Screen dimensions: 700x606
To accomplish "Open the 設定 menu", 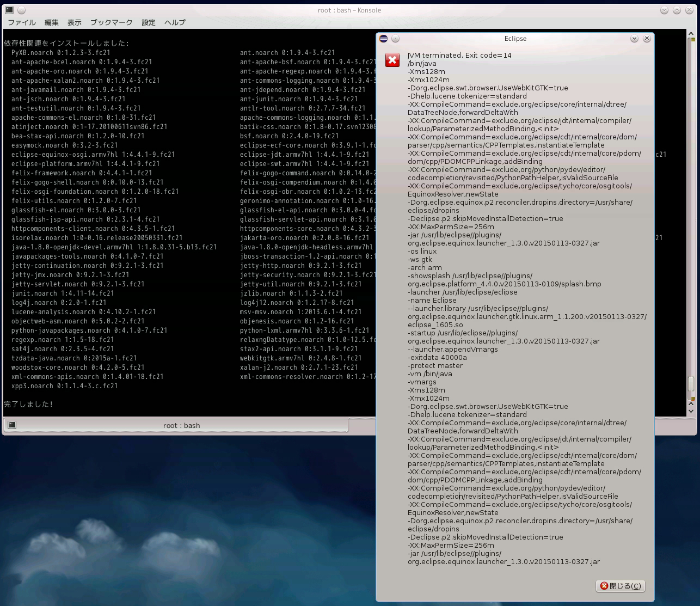I will pyautogui.click(x=149, y=22).
